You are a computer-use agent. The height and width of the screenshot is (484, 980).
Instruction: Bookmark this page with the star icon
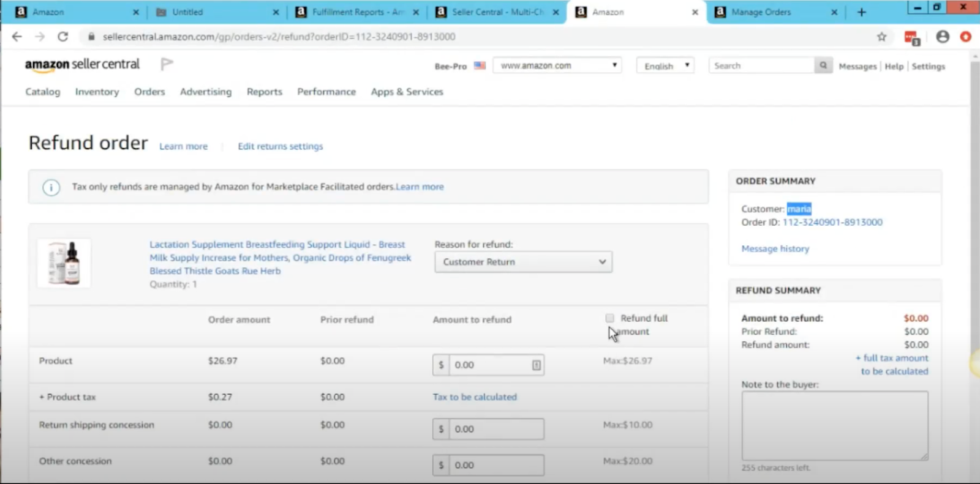pyautogui.click(x=881, y=37)
